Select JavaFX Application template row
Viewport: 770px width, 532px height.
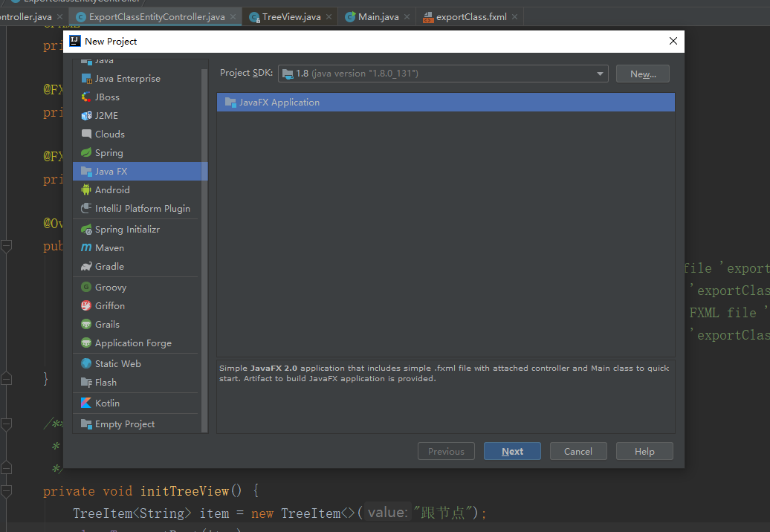(445, 102)
